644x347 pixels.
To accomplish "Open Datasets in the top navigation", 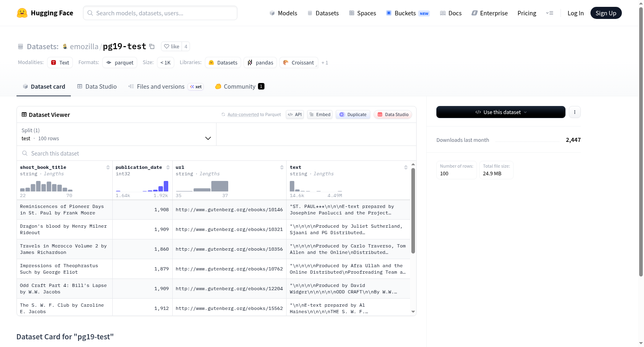I will (323, 13).
